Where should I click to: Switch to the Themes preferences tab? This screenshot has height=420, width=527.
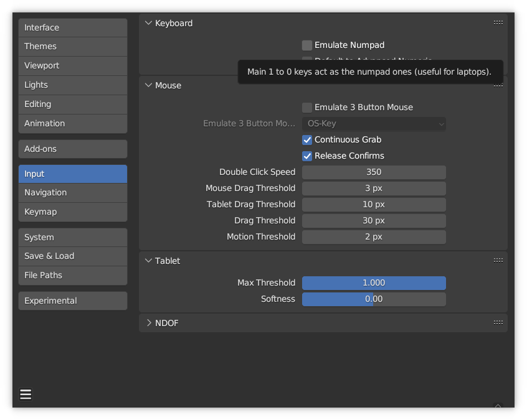pyautogui.click(x=73, y=47)
